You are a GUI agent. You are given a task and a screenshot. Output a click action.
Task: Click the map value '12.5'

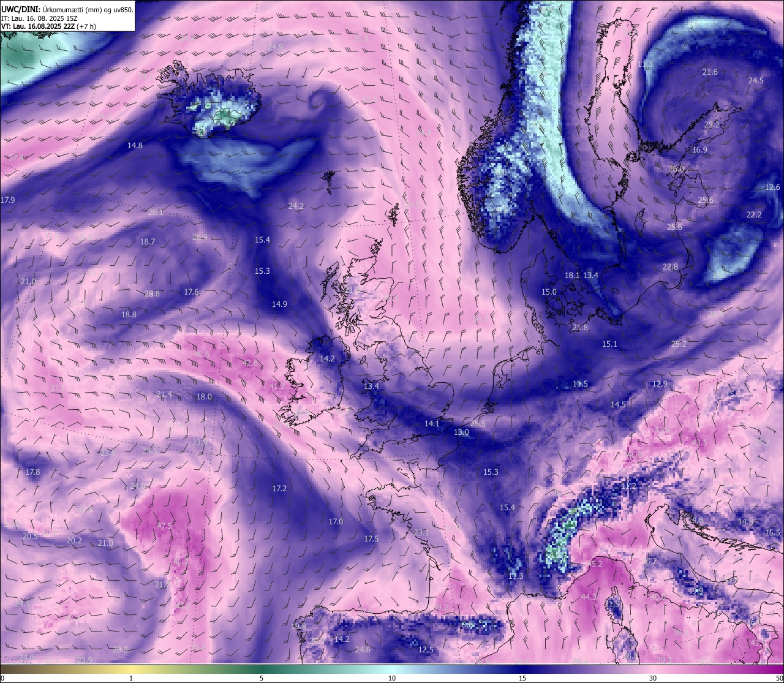click(426, 649)
